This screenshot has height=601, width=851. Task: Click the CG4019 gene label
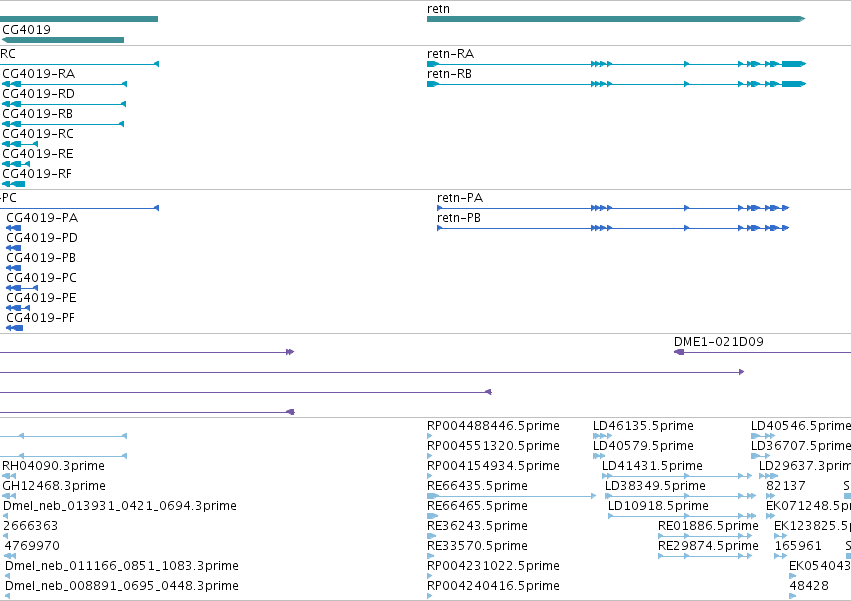[27, 29]
